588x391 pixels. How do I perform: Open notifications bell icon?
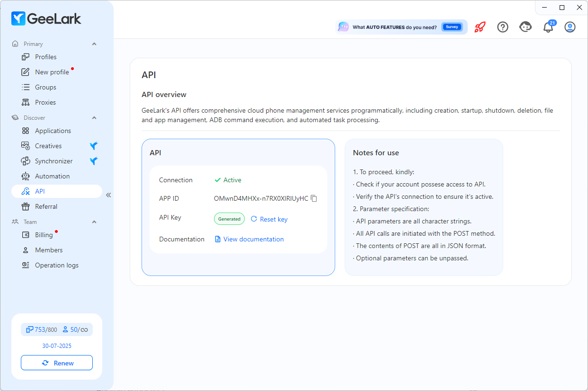tap(548, 27)
